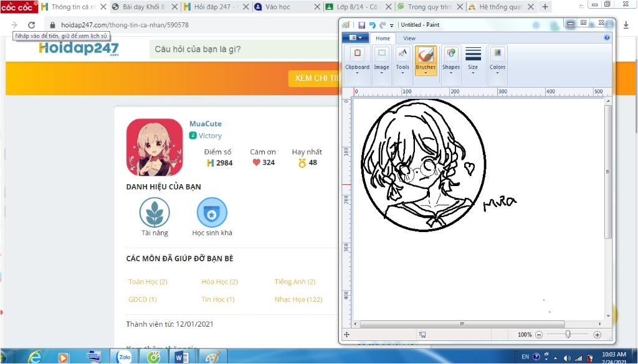Click 'Thành viên từ: 12/01/2021' text
The width and height of the screenshot is (638, 364).
169,324
